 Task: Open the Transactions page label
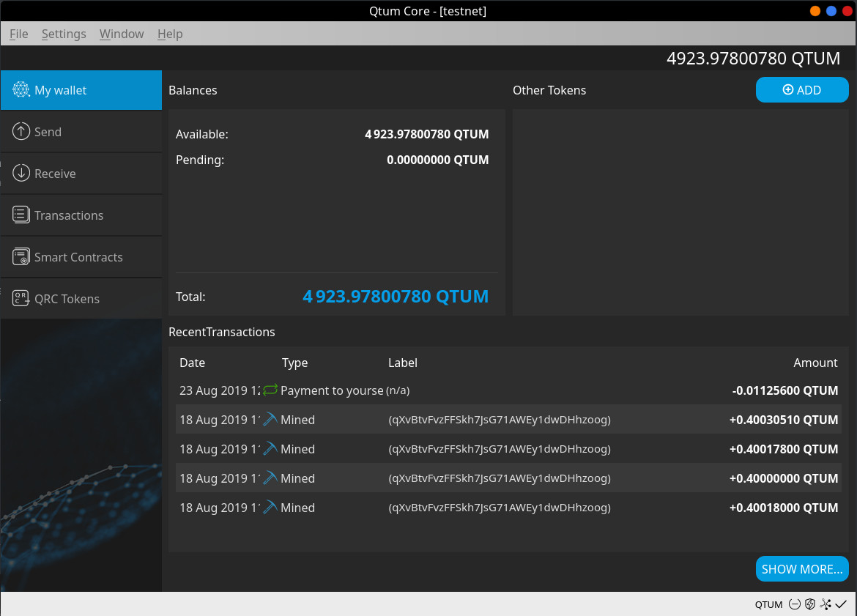coord(69,215)
